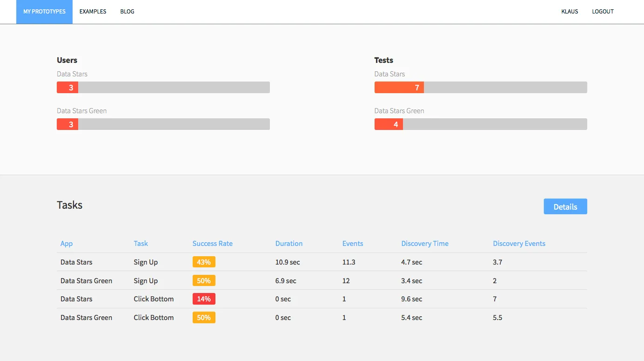This screenshot has height=361, width=644.
Task: Select the 43% success rate badge
Action: (x=204, y=262)
